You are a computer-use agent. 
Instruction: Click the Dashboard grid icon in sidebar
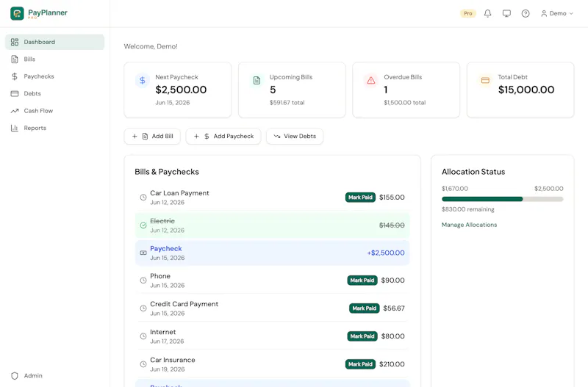coord(15,42)
